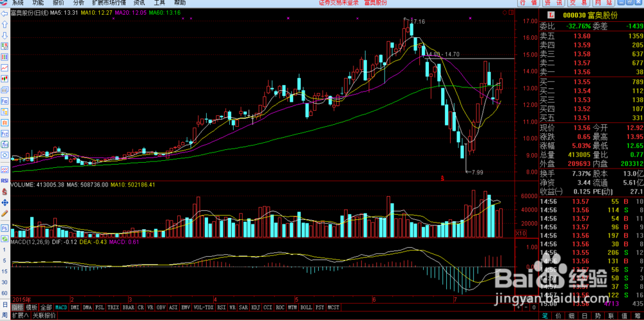Click the 换手 7.37% value
This screenshot has height=321, width=644.
click(582, 174)
